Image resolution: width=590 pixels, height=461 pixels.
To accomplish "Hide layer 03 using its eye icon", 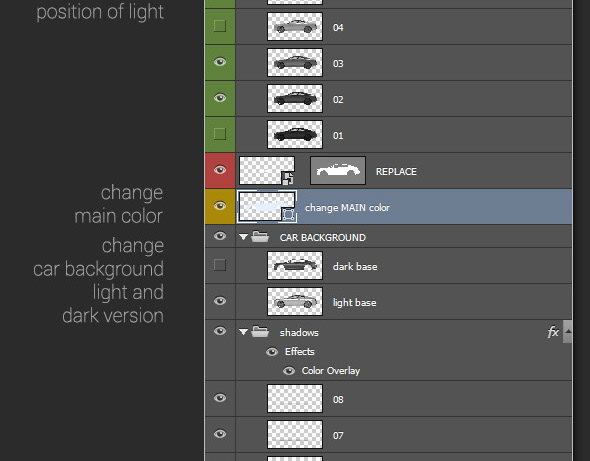I will pos(220,62).
